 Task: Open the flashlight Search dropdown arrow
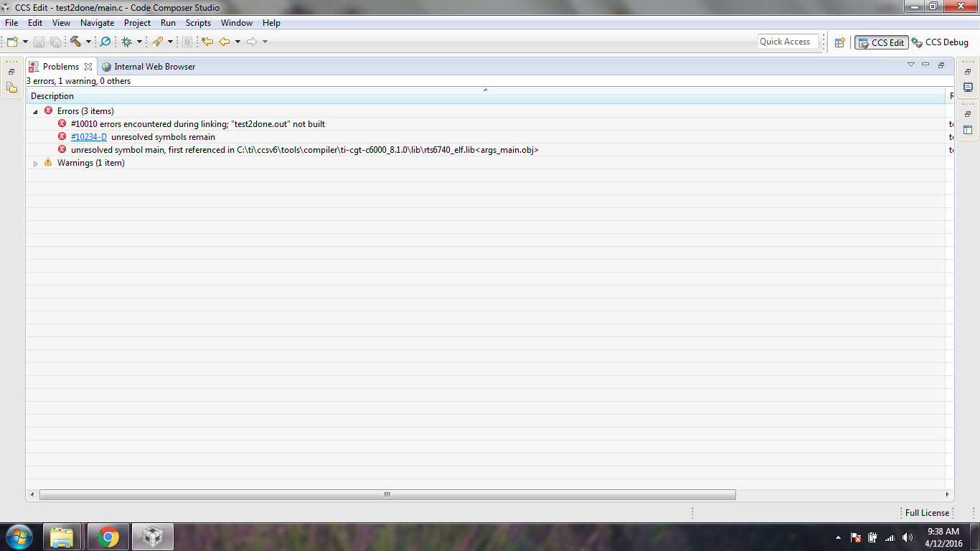coord(170,42)
